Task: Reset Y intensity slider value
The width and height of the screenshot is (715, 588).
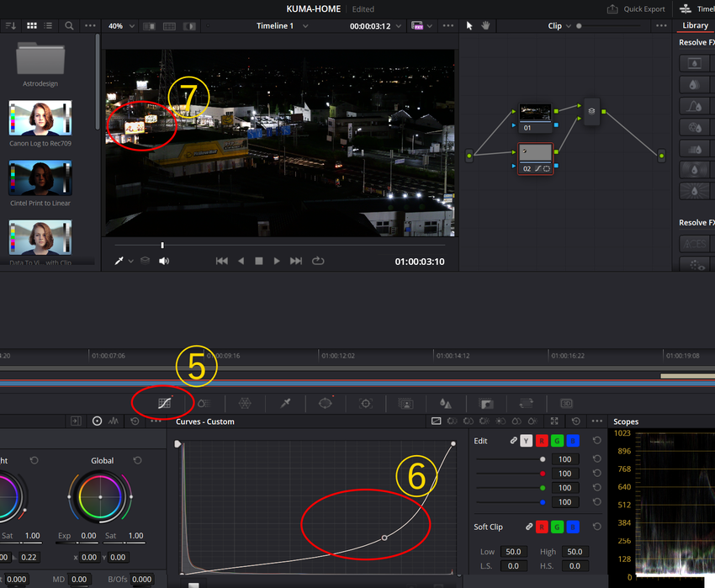Action: tap(596, 459)
